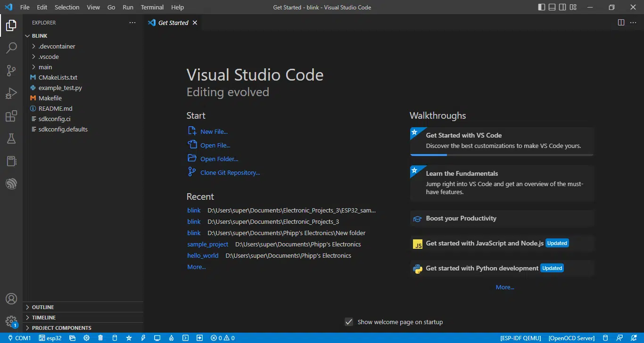Select serial port COM1 in the status bar

pyautogui.click(x=19, y=338)
